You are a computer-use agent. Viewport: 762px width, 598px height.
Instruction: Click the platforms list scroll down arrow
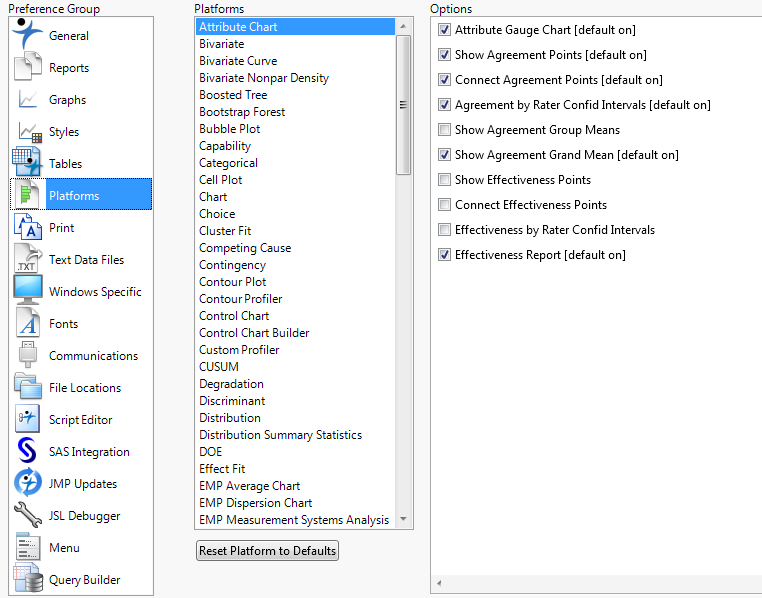(403, 519)
